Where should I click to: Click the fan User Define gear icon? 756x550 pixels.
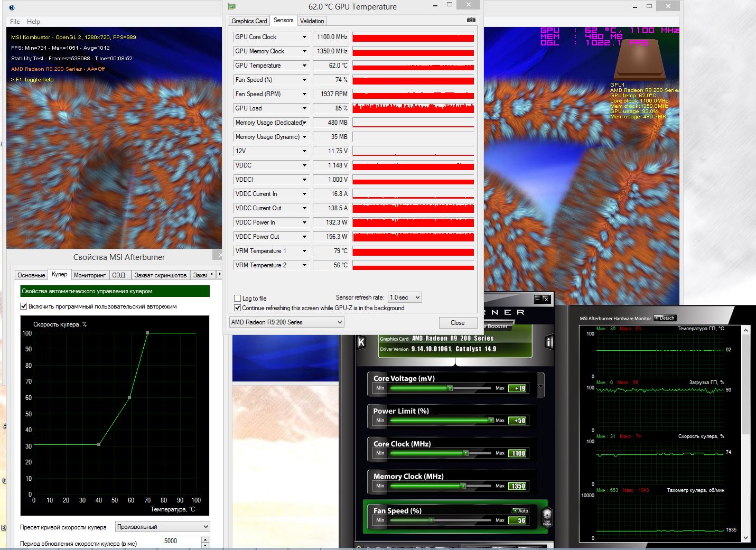pyautogui.click(x=547, y=516)
